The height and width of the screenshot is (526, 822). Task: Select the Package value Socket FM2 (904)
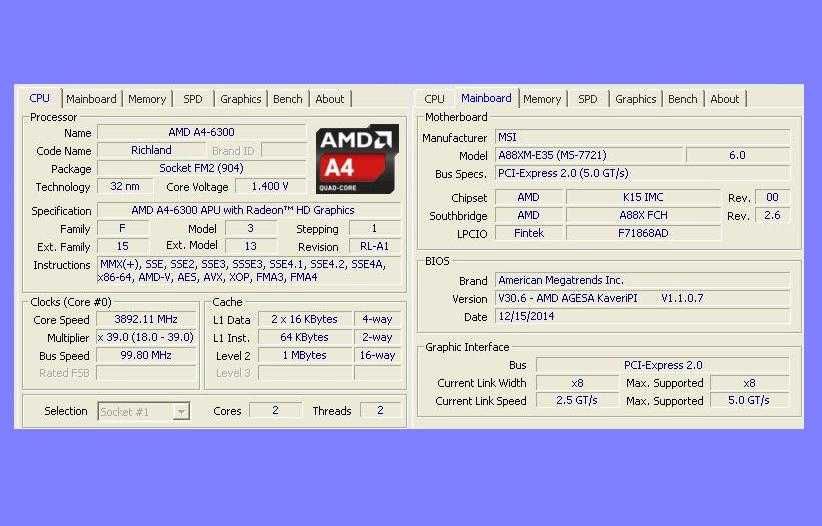click(202, 168)
